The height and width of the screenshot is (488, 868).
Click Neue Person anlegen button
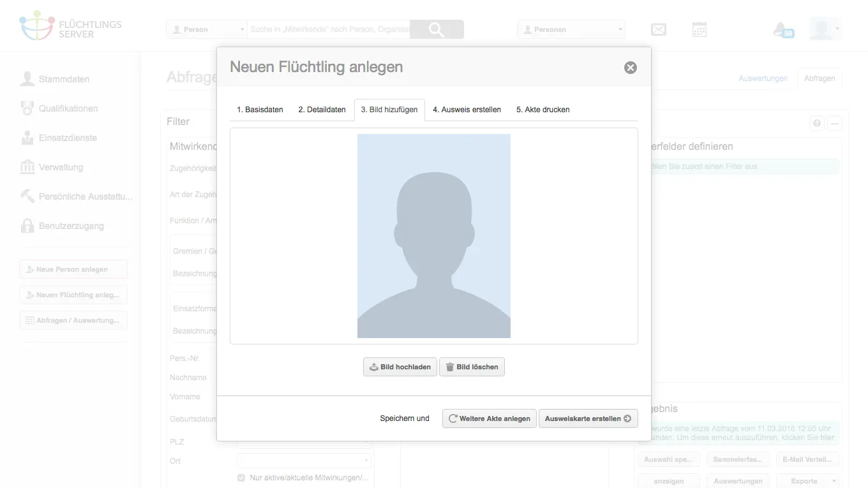[x=73, y=269]
